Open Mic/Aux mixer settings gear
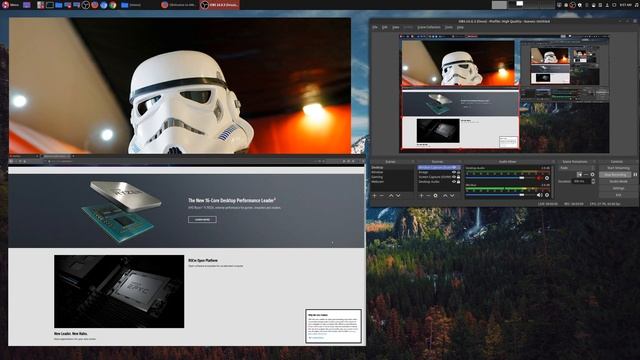 547,195
